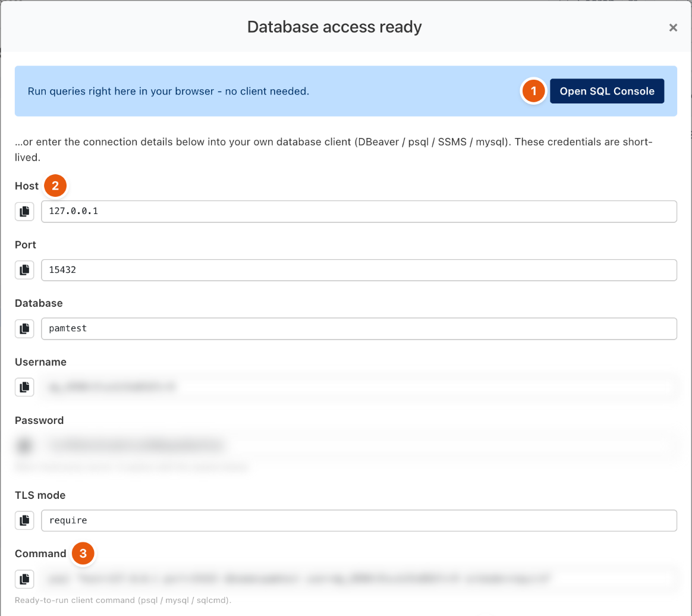The width and height of the screenshot is (692, 616).
Task: Click the blurred Command field
Action: (359, 579)
